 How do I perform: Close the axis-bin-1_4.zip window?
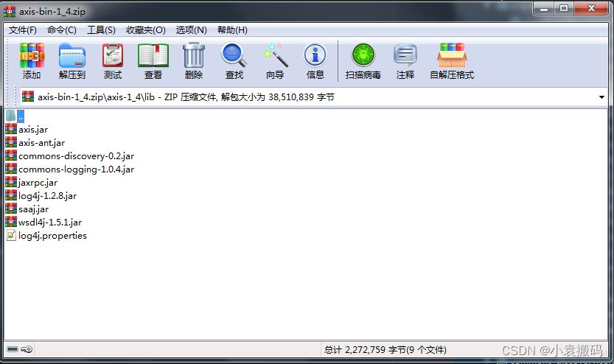(x=591, y=9)
